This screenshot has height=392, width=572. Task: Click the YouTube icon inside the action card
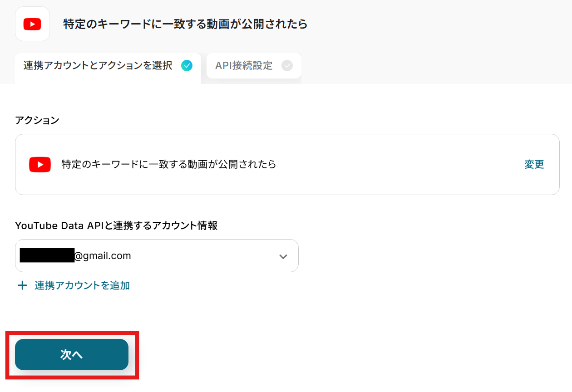point(40,164)
